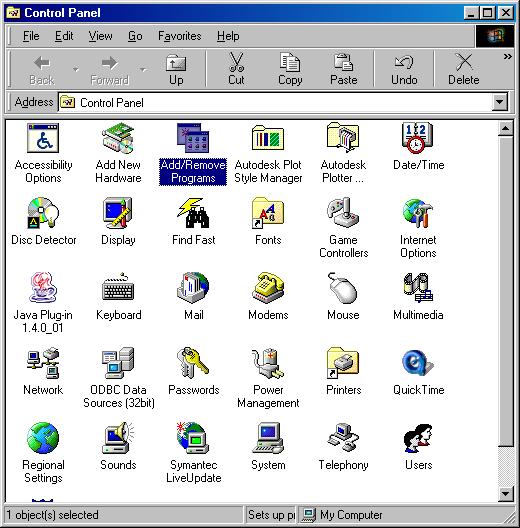This screenshot has height=528, width=520.
Task: Go Up one folder level
Action: (176, 70)
